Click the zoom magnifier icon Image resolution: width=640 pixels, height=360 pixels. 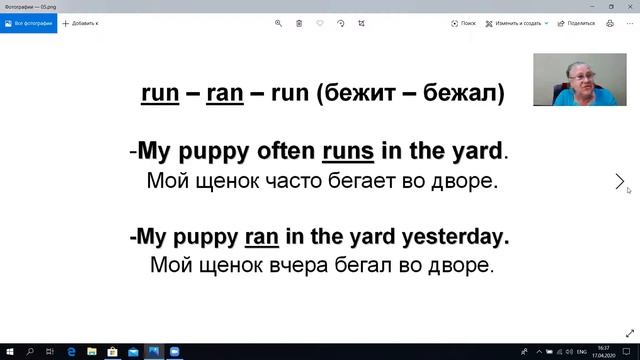coord(278,23)
